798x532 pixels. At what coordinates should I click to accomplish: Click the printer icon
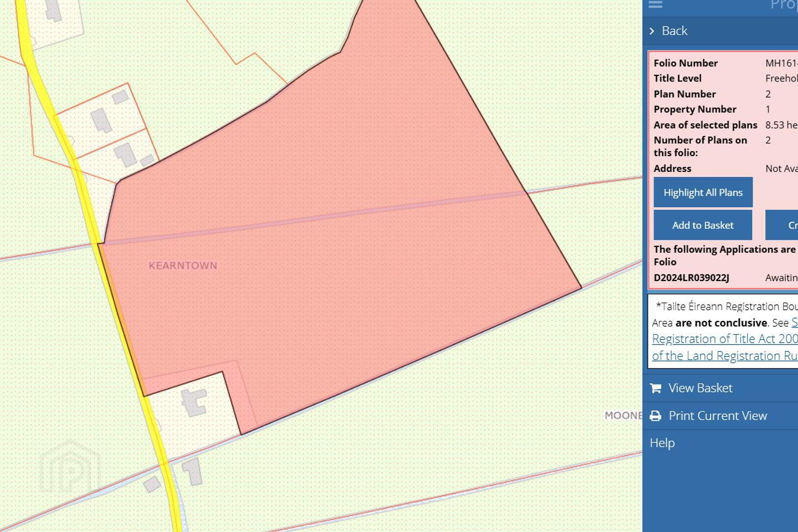[x=656, y=416]
